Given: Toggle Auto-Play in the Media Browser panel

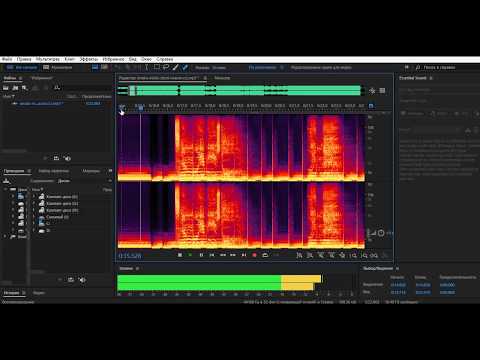Looking at the screenshot, I should 82,280.
